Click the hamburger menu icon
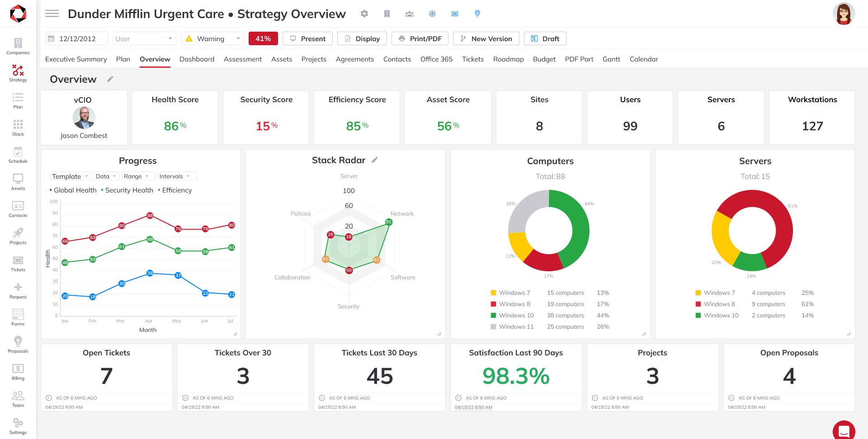 click(52, 14)
